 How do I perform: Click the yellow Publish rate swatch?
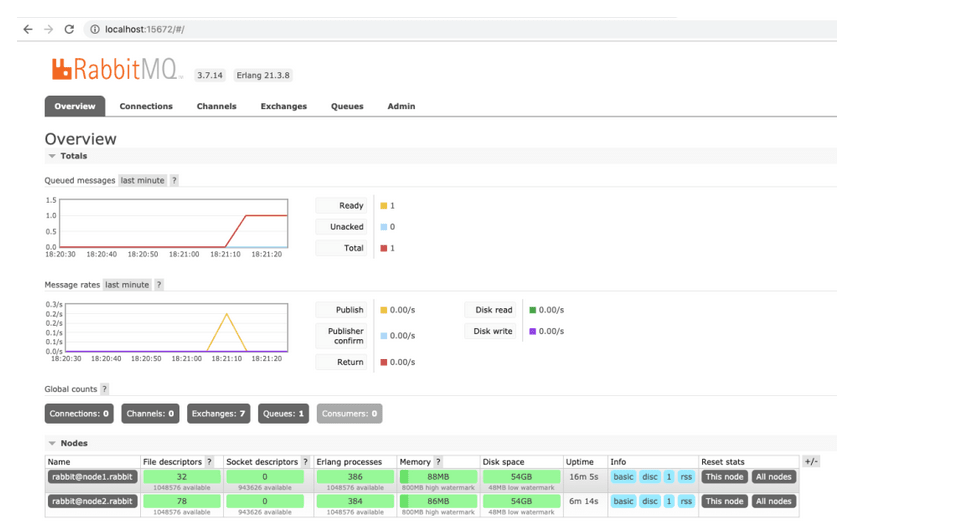click(x=384, y=310)
